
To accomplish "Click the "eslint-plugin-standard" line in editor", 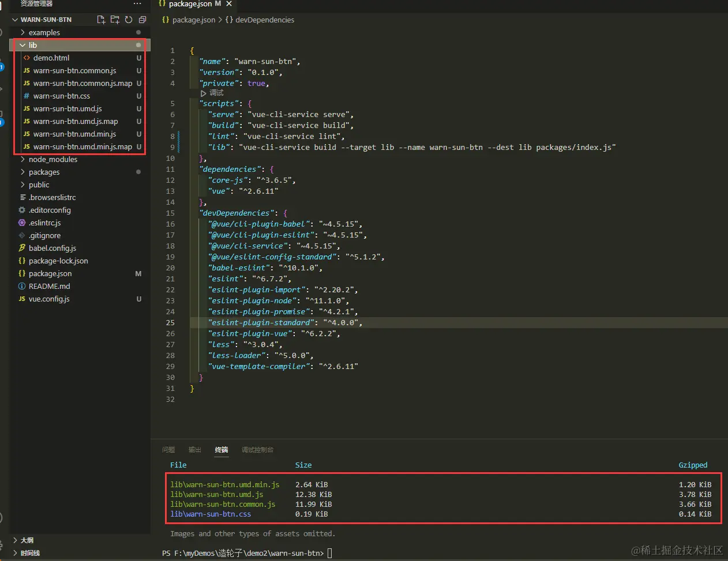I will [x=286, y=323].
